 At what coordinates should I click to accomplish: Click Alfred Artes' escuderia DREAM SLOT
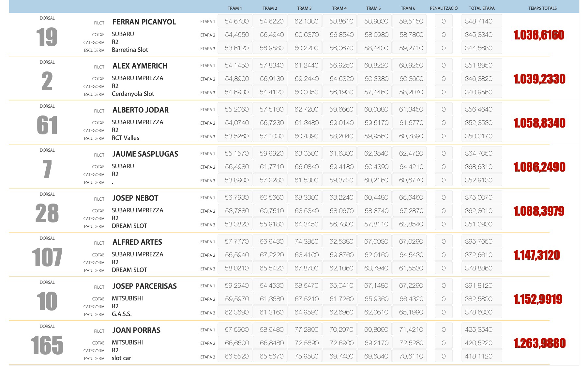129,270
